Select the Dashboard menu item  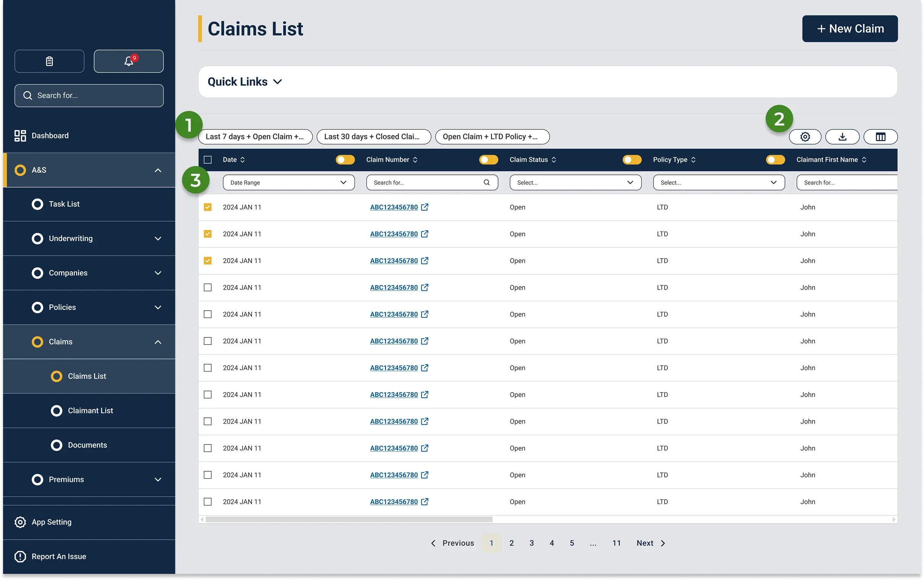(50, 136)
